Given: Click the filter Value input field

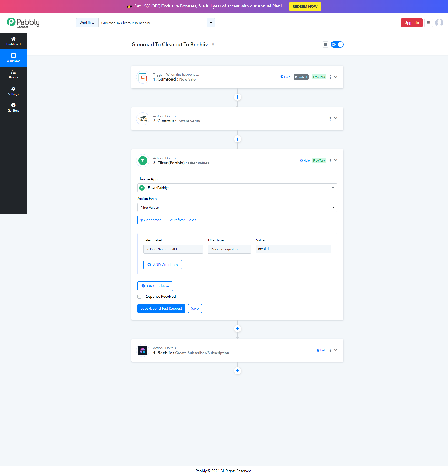Looking at the screenshot, I should [293, 249].
